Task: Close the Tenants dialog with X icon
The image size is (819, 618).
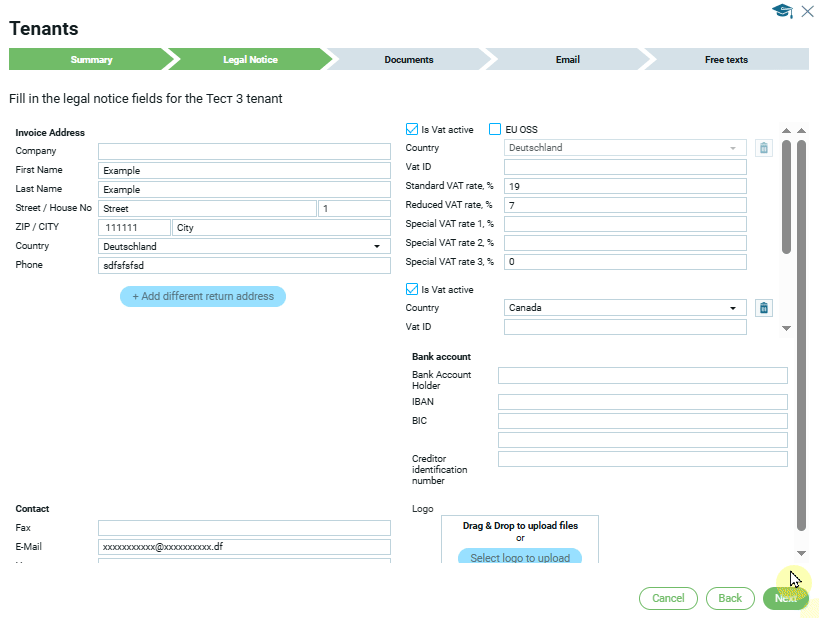Action: point(807,11)
